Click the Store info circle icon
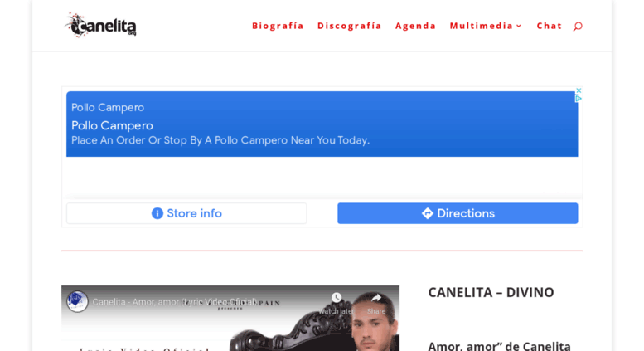Viewport: 644px width, 351px height. pyautogui.click(x=157, y=213)
